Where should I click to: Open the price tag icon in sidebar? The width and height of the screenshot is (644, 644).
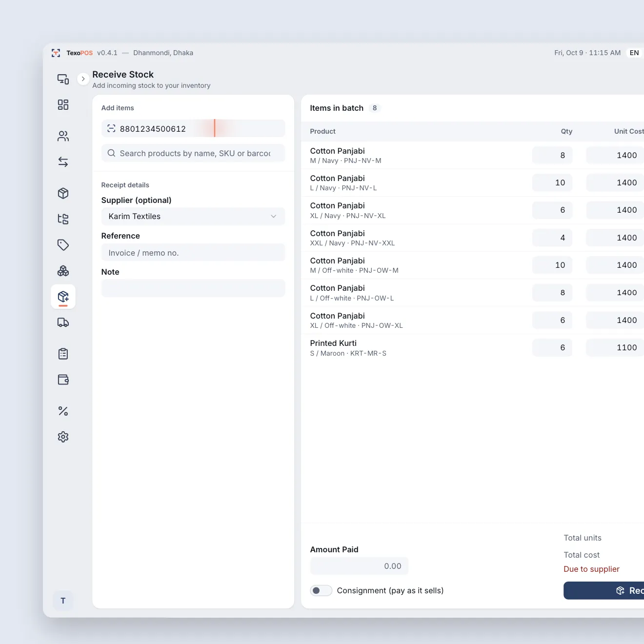coord(63,245)
